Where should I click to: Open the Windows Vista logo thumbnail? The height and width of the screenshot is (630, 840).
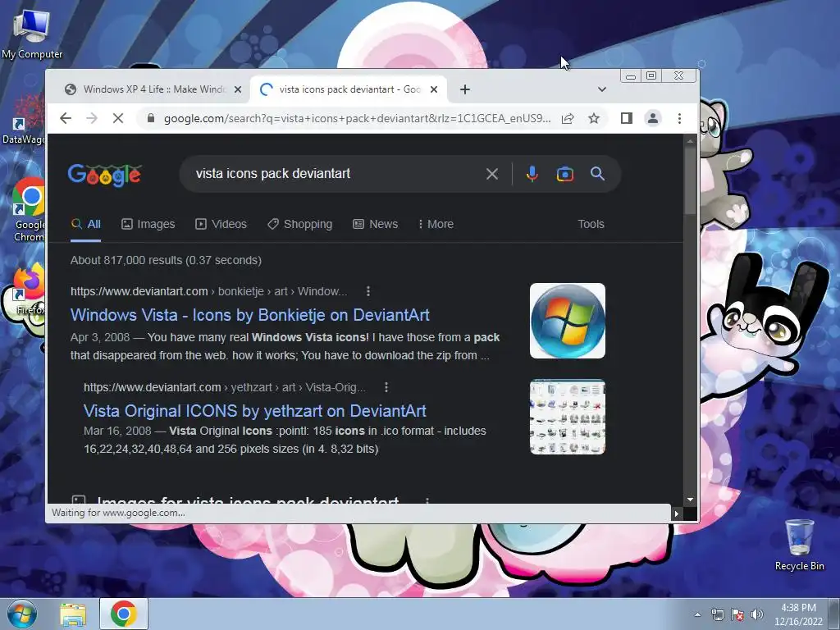pos(568,321)
